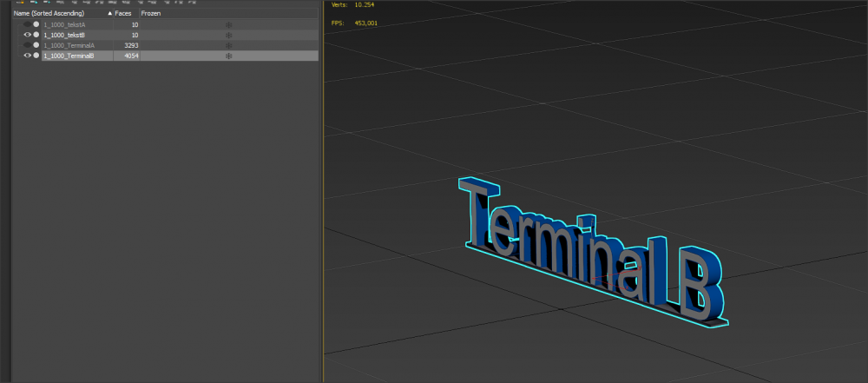This screenshot has width=868, height=383.
Task: Freeze 1_1000_tekstA with its snowflake icon
Action: 229,24
